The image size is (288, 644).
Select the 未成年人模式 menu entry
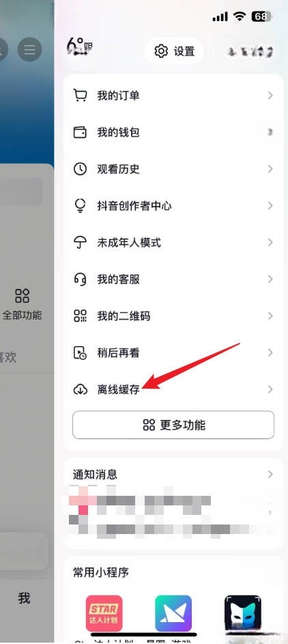coord(173,242)
